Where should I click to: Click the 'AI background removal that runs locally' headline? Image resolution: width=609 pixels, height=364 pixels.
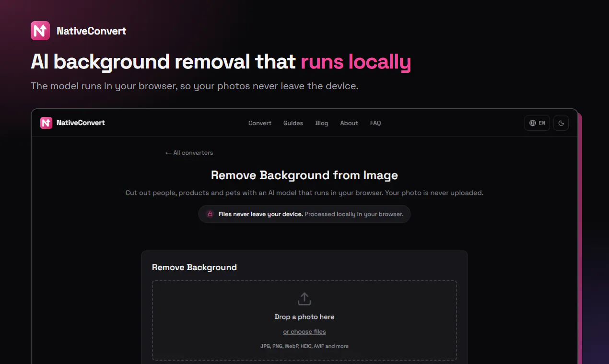coord(221,62)
